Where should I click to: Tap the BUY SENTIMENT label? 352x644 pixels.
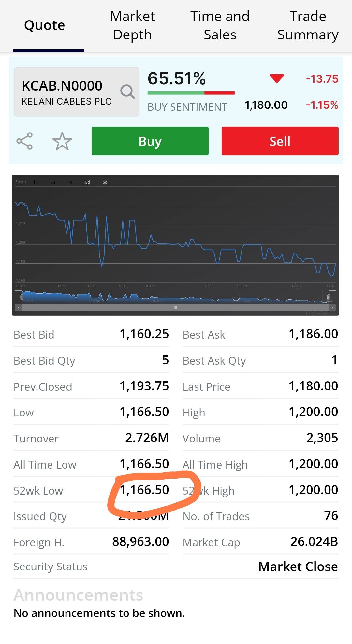click(187, 107)
